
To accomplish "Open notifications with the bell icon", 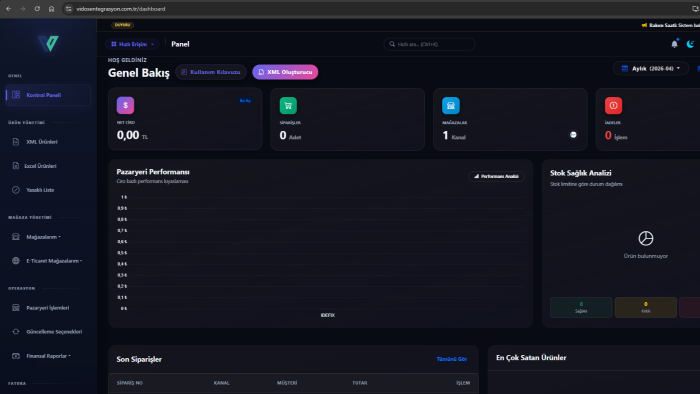I will (675, 44).
